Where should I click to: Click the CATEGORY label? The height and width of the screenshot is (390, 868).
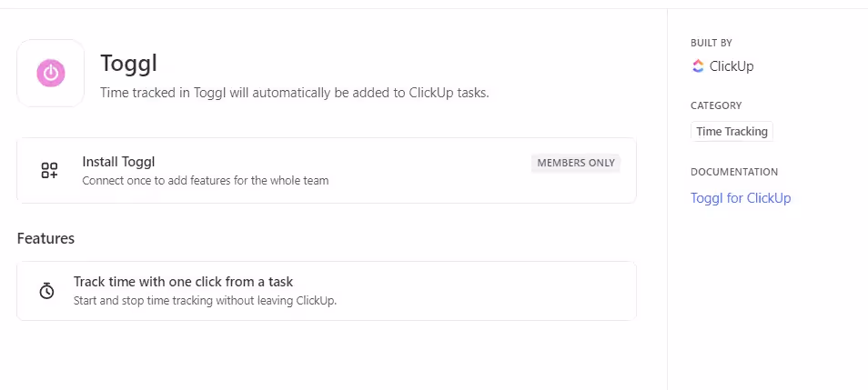(x=716, y=105)
